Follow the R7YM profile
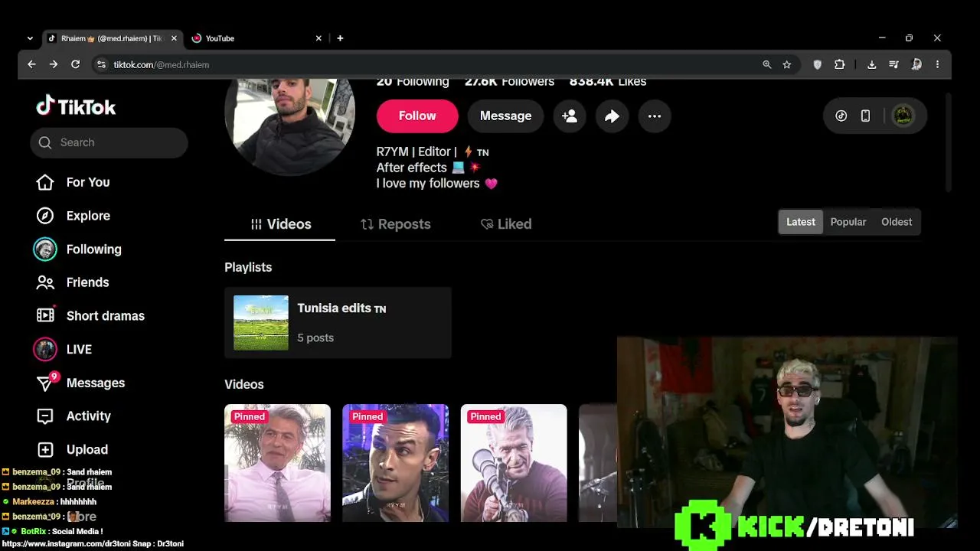 tap(417, 116)
